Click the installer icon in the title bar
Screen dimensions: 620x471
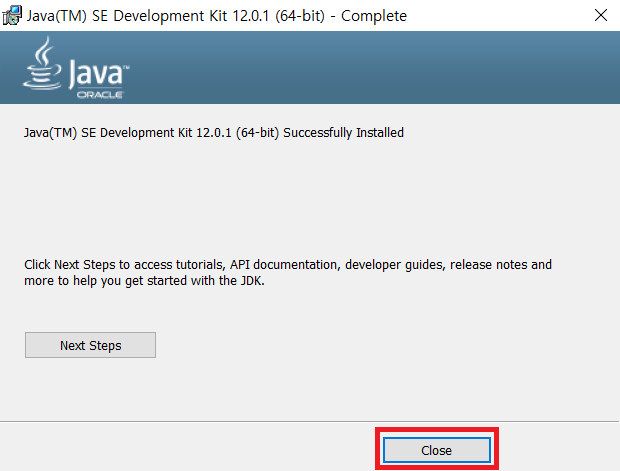pos(12,15)
